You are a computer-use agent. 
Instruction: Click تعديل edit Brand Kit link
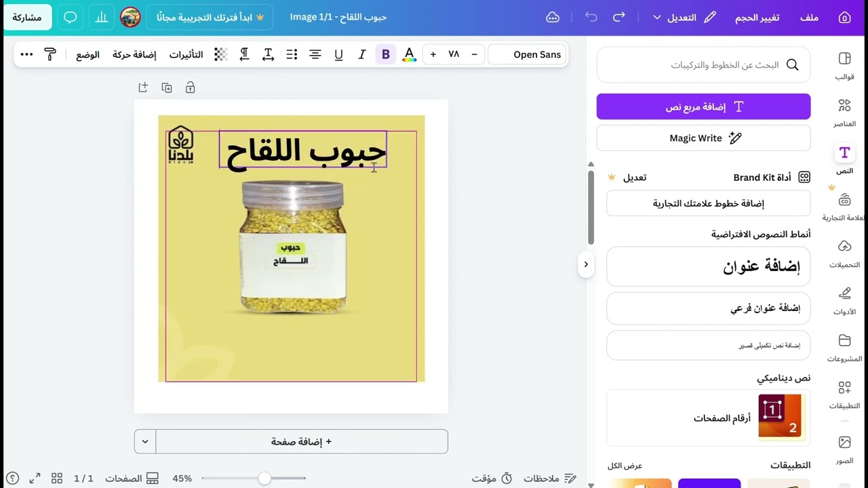(x=635, y=178)
